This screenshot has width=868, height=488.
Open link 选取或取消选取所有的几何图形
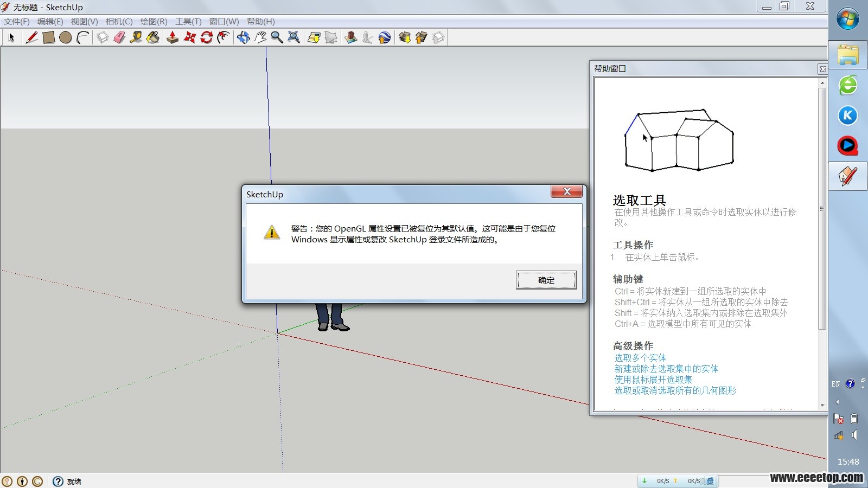(x=675, y=390)
